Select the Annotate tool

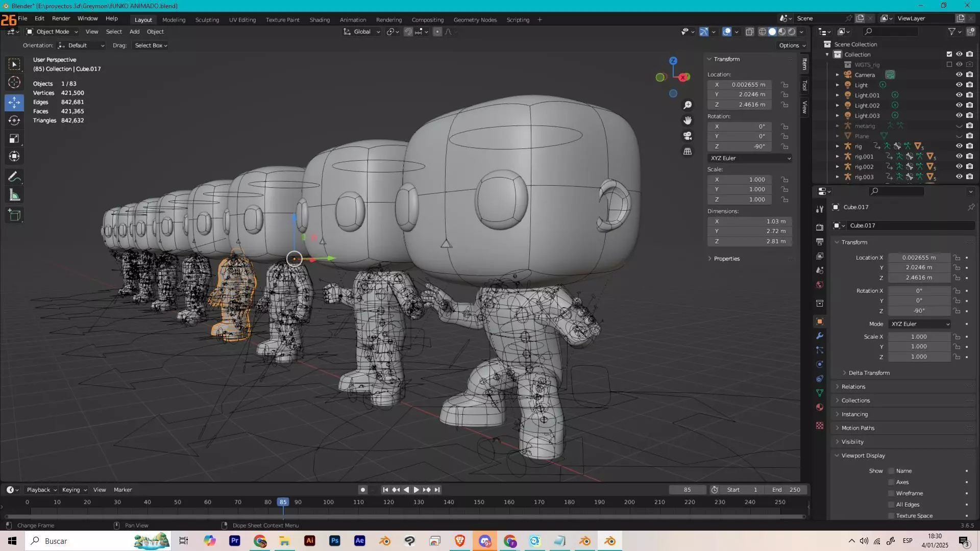point(14,177)
